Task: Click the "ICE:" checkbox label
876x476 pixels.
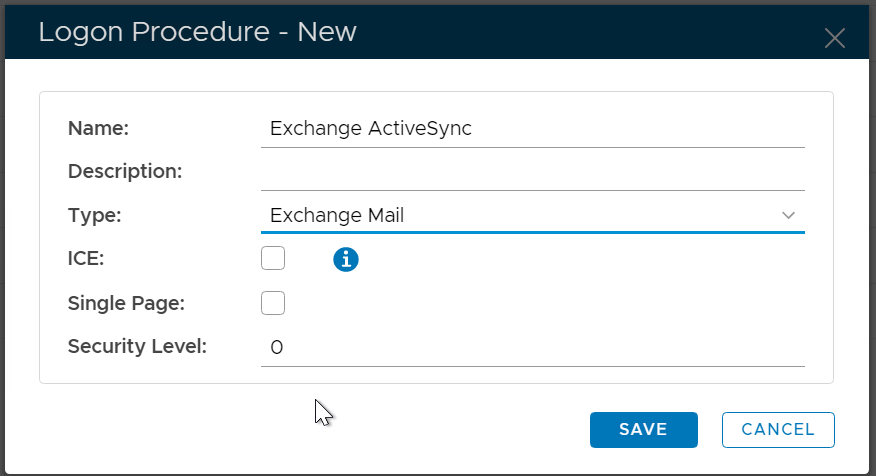Action: [x=86, y=259]
